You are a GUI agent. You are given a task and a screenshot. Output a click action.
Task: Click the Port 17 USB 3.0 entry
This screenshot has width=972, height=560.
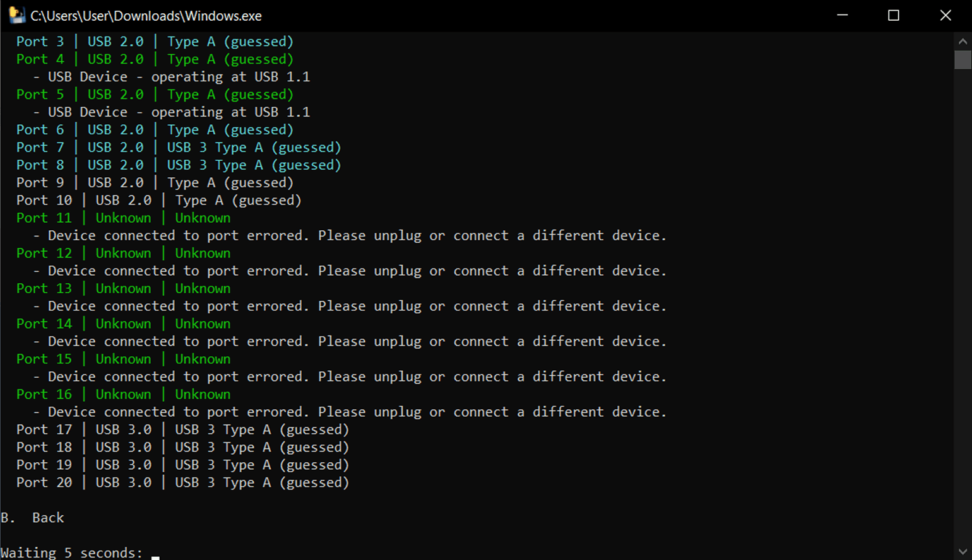tap(182, 429)
